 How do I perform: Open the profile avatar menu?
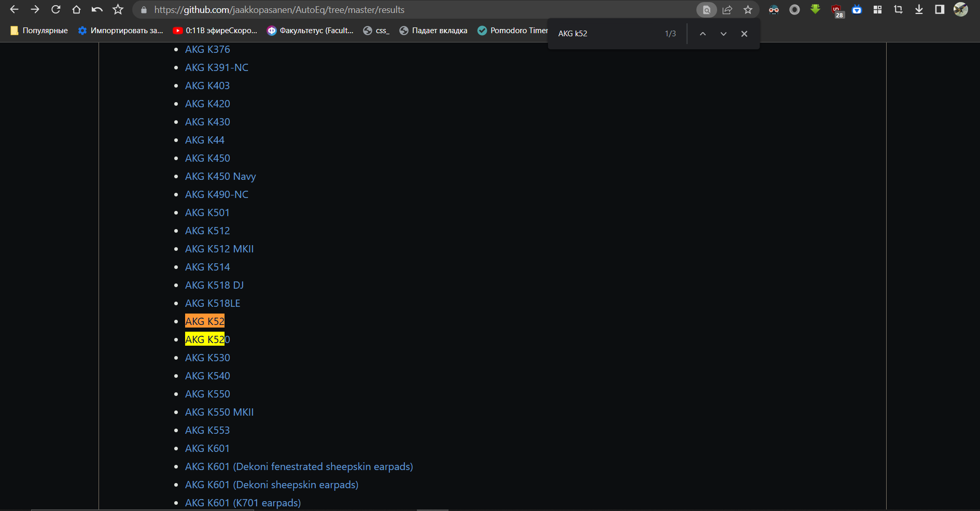[961, 9]
